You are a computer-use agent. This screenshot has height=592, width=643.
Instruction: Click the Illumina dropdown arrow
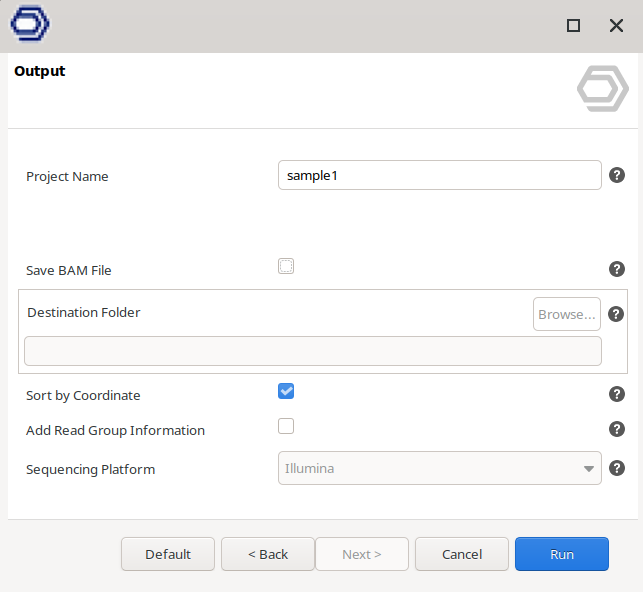[588, 469]
